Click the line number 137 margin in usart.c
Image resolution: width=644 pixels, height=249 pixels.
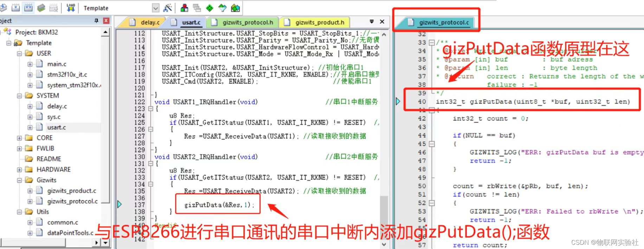(x=139, y=205)
